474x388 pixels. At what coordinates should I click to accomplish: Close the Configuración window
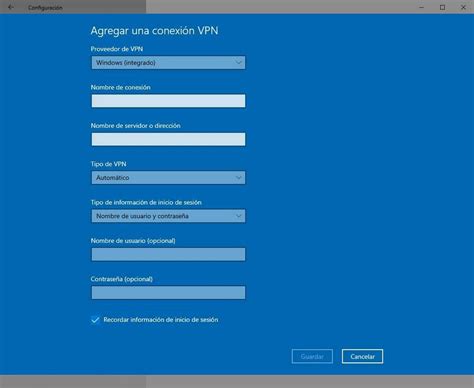tap(463, 7)
